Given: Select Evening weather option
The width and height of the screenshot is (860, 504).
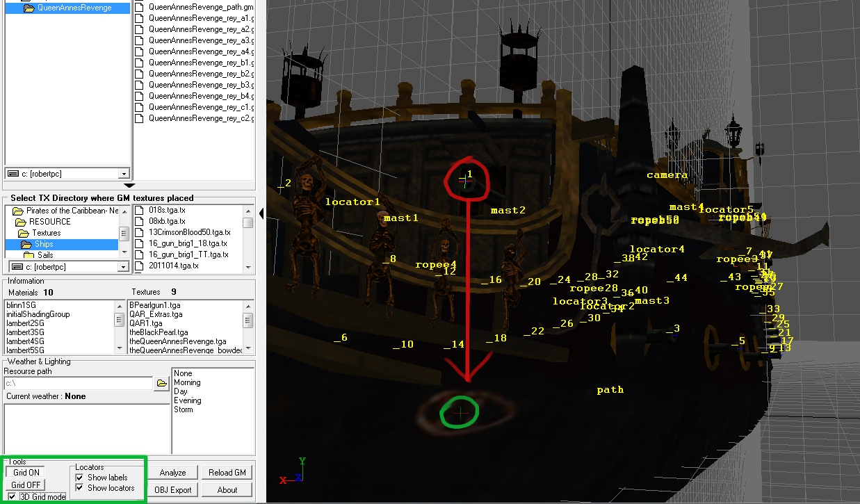Looking at the screenshot, I should tap(188, 400).
